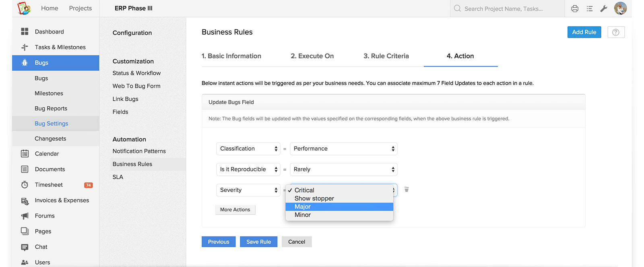
Task: Expand the Performance value dropdown
Action: (x=343, y=149)
